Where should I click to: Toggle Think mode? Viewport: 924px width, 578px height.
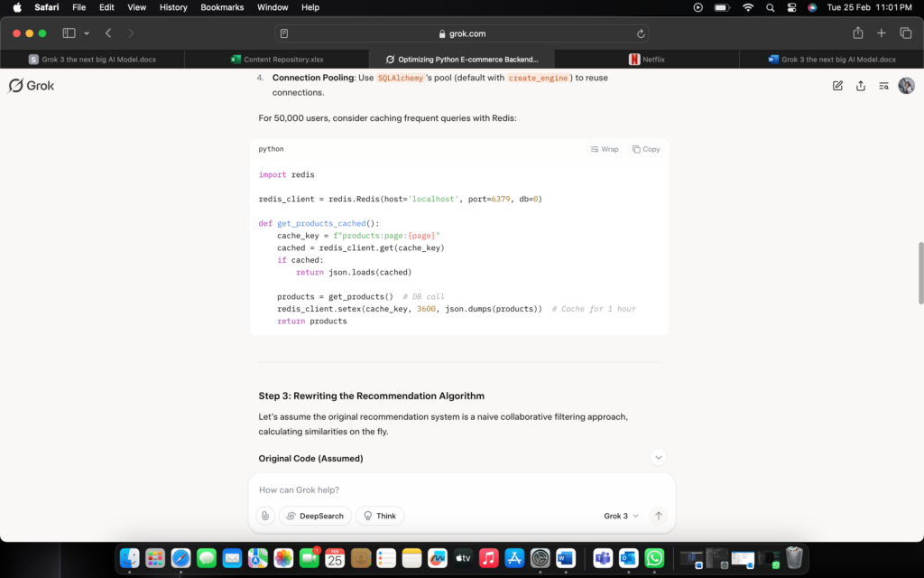[x=380, y=516]
